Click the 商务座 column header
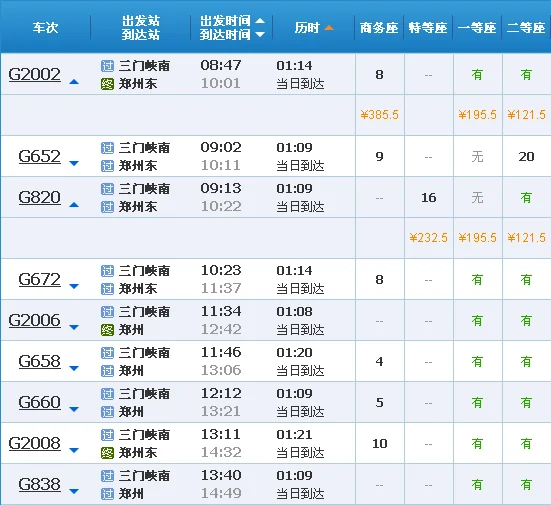The height and width of the screenshot is (505, 551). (x=379, y=27)
